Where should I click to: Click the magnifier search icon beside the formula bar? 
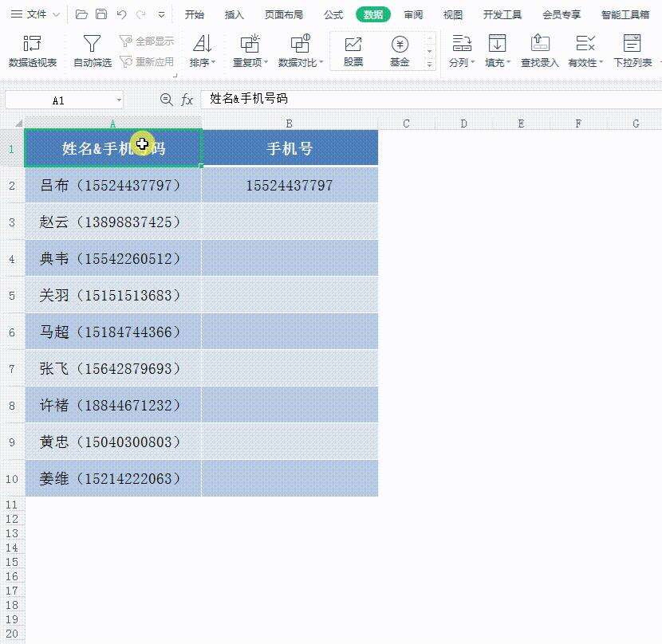coord(166,100)
